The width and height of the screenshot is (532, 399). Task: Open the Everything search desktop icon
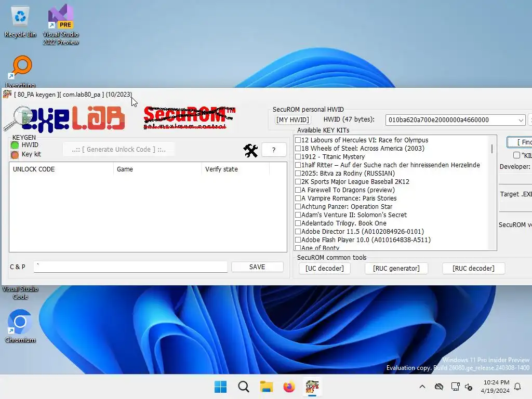(x=20, y=71)
